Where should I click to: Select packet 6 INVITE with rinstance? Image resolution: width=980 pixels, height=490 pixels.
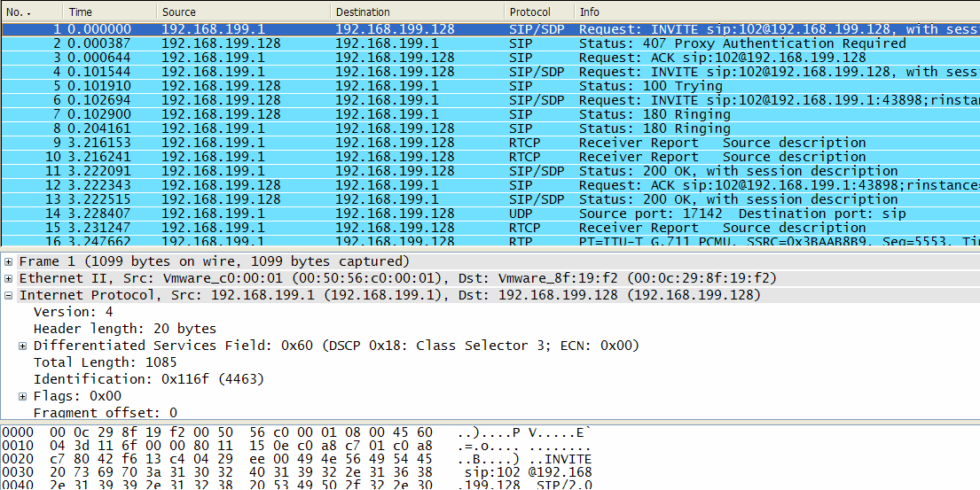click(x=490, y=100)
